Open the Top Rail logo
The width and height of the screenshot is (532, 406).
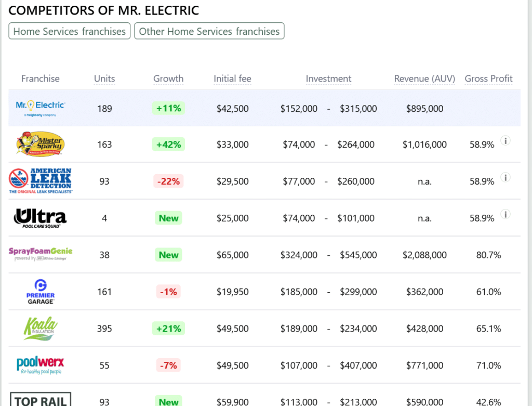[41, 400]
